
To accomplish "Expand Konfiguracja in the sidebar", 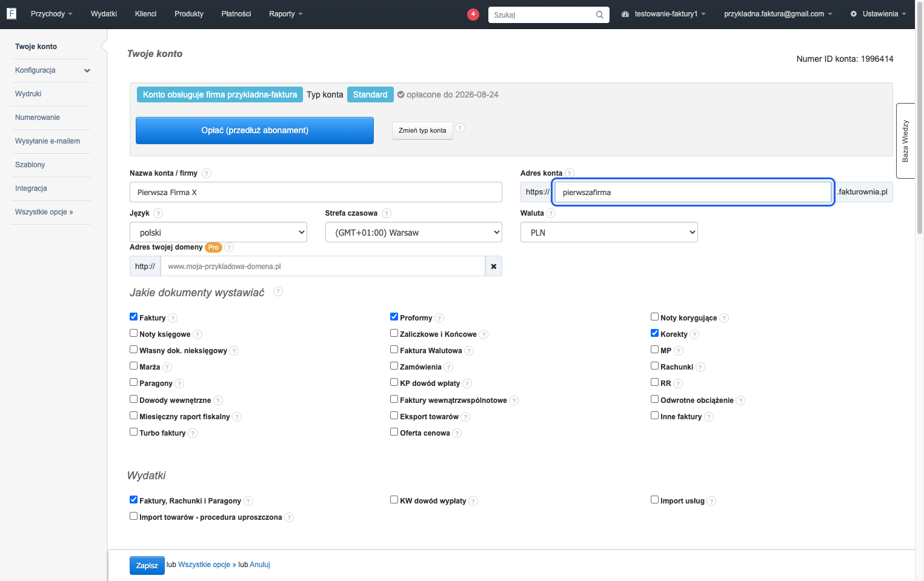I will pos(52,70).
